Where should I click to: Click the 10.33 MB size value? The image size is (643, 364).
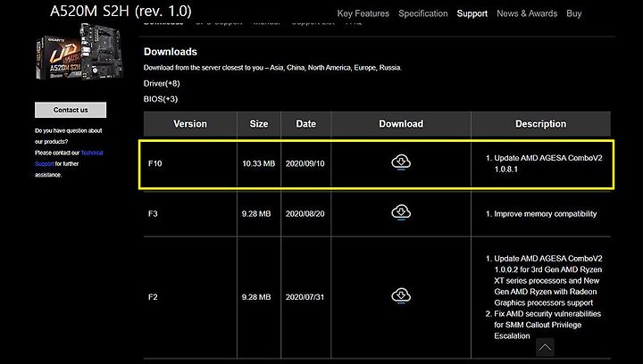tap(259, 164)
